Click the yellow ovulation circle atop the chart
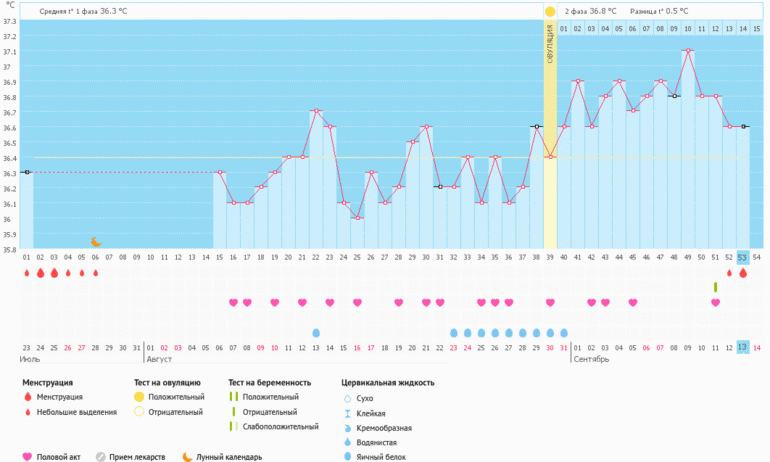This screenshot has height=462, width=770. point(550,11)
